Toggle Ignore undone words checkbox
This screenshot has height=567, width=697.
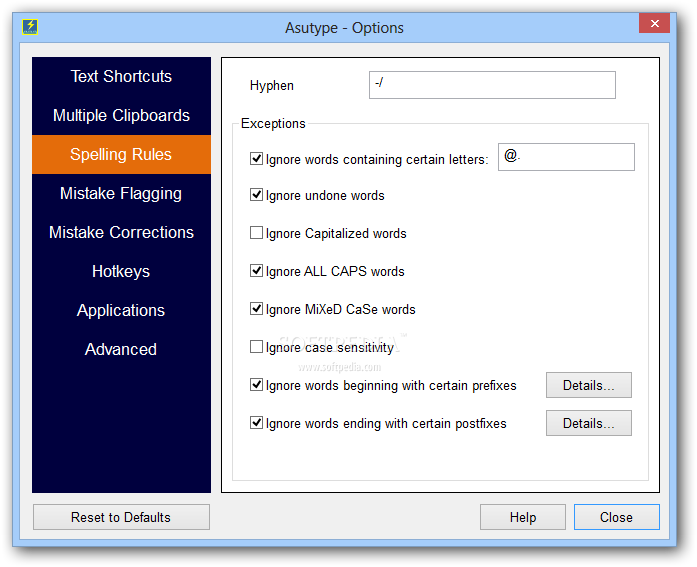point(256,195)
